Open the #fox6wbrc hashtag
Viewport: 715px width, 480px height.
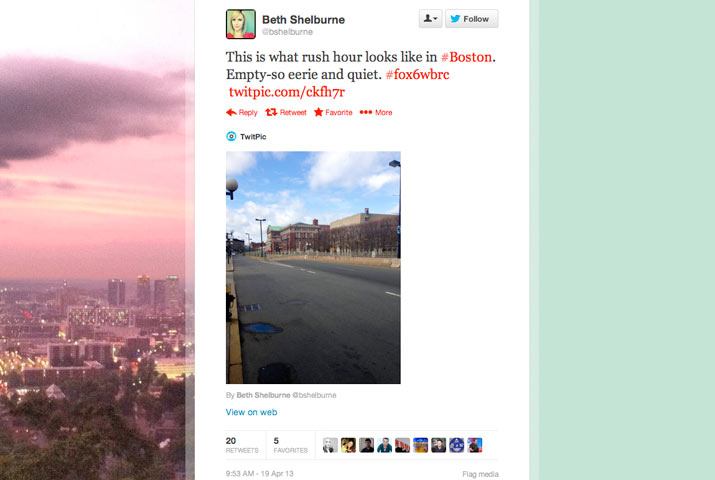417,74
